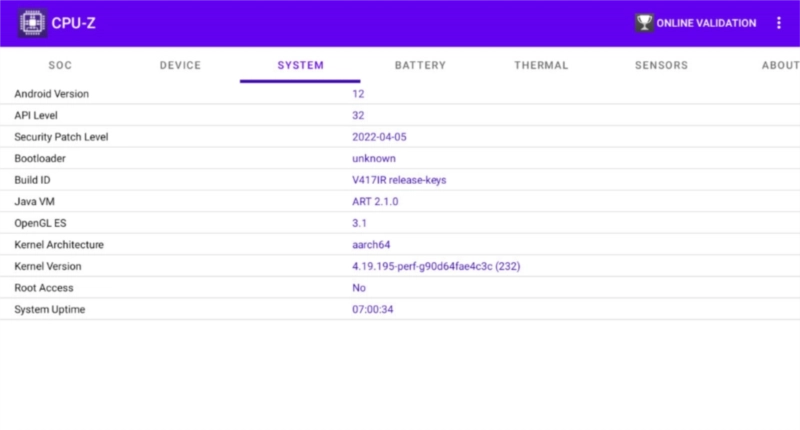Select the SYSTEM tab
The image size is (800, 430).
(300, 66)
